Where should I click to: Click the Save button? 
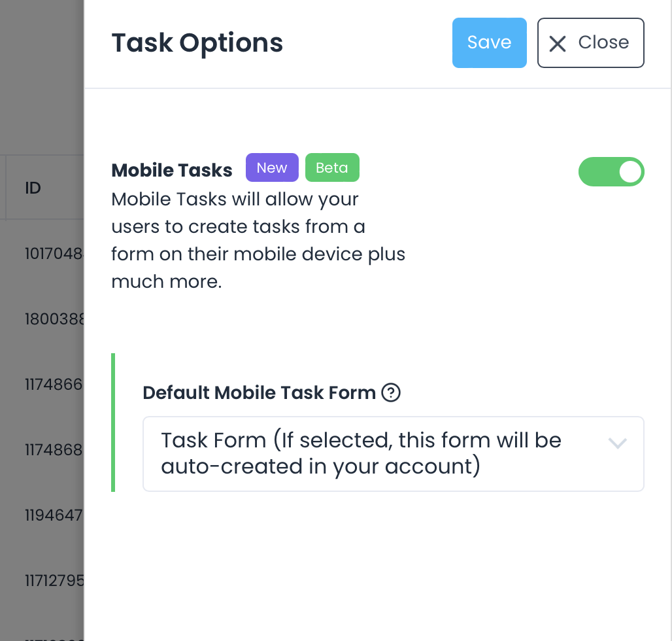pyautogui.click(x=489, y=43)
